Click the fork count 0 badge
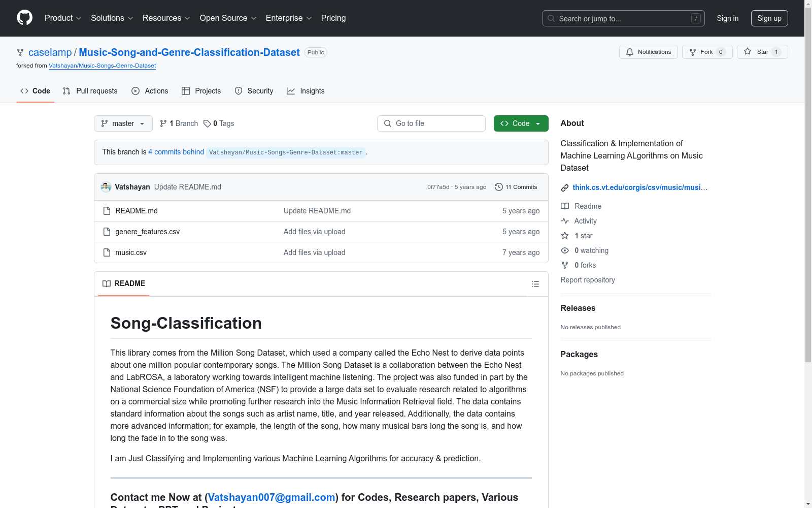The width and height of the screenshot is (812, 508). (x=721, y=52)
